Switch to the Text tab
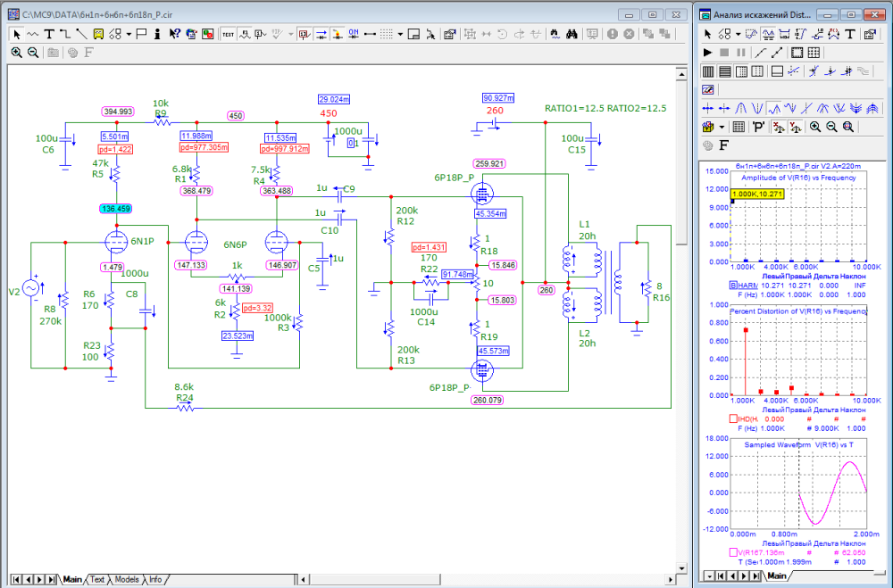 97,579
